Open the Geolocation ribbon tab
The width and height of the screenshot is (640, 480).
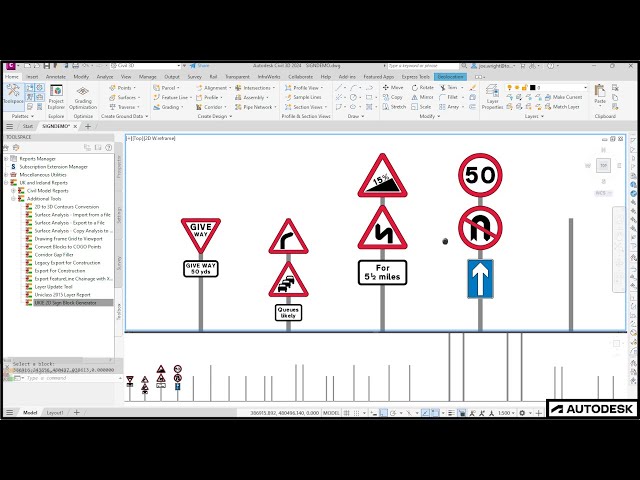pos(450,77)
